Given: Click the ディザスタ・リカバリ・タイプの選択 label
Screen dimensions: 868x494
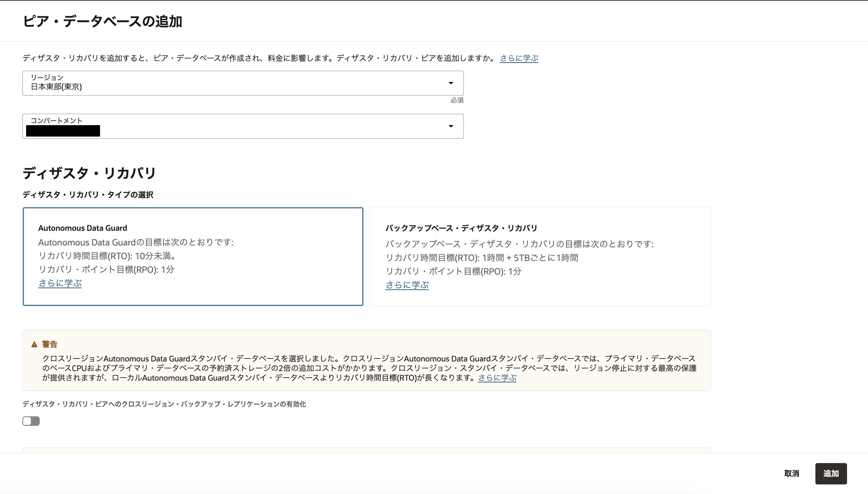Looking at the screenshot, I should [88, 195].
